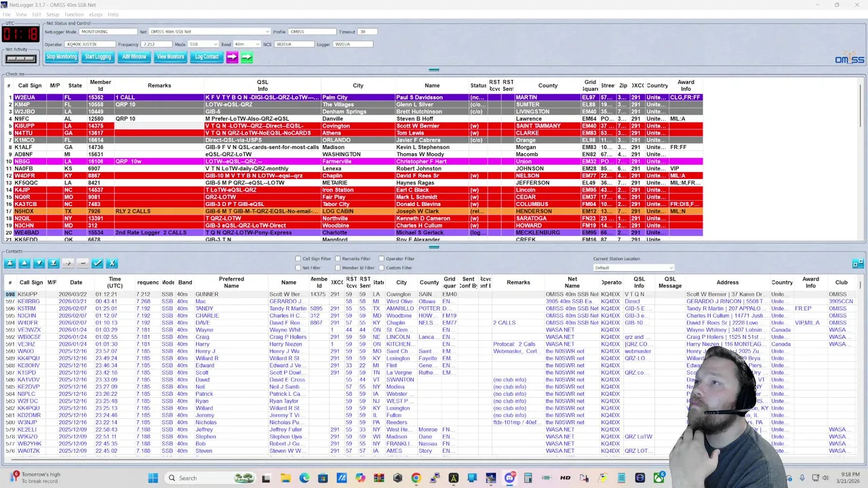Click Preferred Name column header in Contacts
868x488 pixels.
pyautogui.click(x=231, y=282)
